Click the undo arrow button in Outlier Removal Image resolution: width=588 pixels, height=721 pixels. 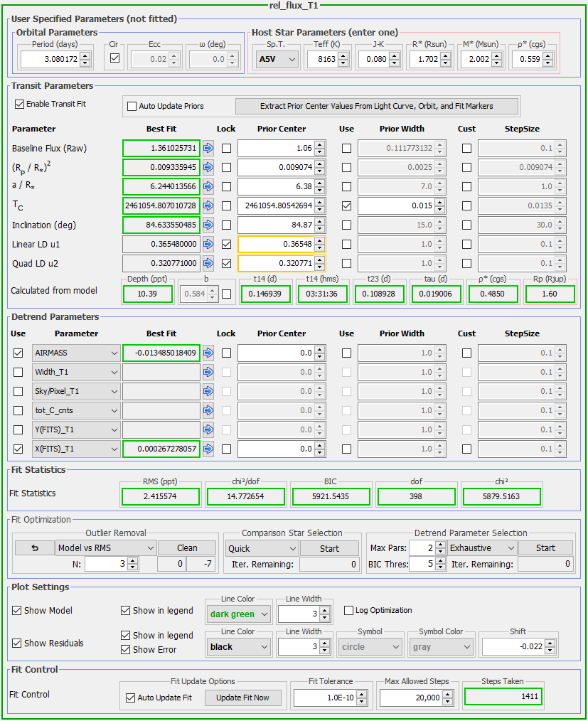(34, 548)
